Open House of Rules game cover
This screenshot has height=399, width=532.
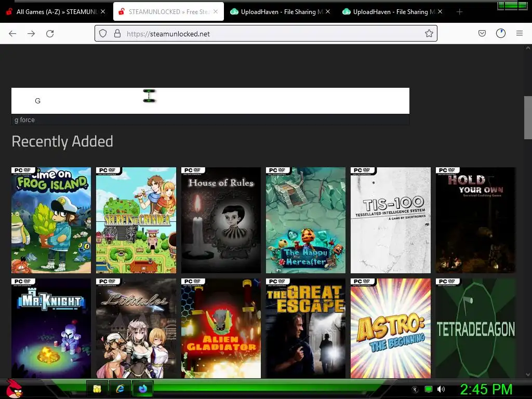(221, 220)
